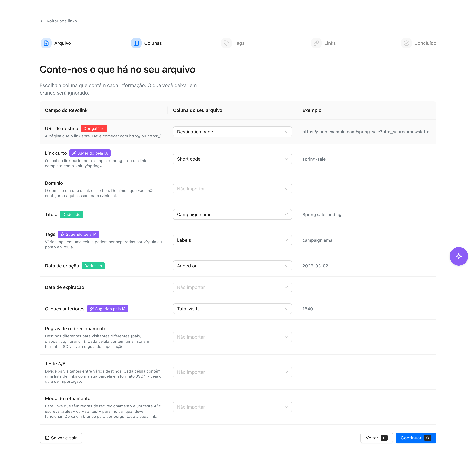Viewport: 476px width, 459px height.
Task: Click the Colunas step columns icon
Action: tap(136, 43)
